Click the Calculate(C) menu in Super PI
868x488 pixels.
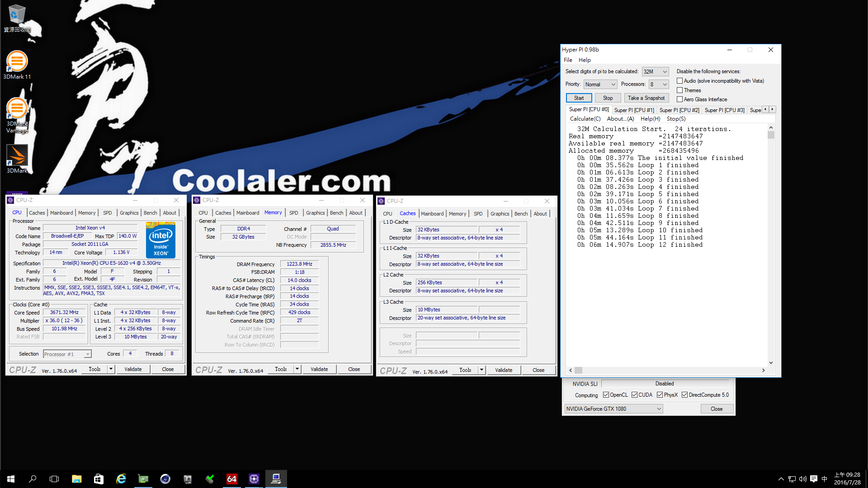coord(585,119)
